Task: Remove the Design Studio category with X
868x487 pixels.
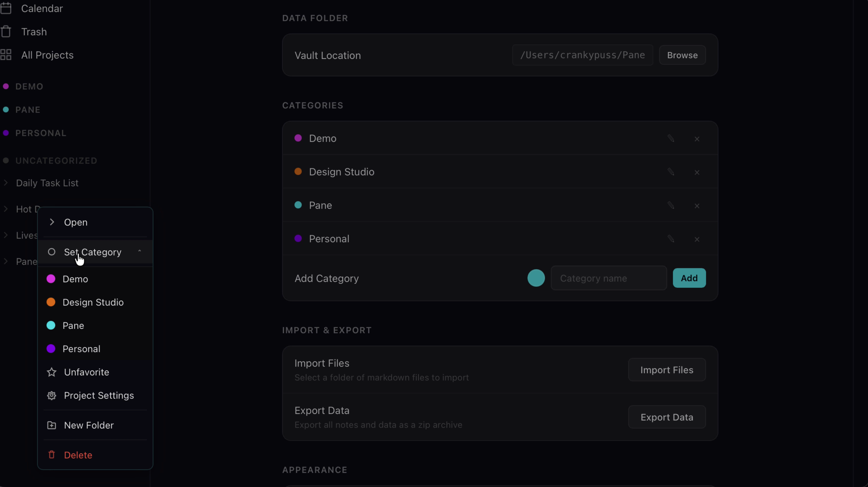Action: (x=697, y=172)
